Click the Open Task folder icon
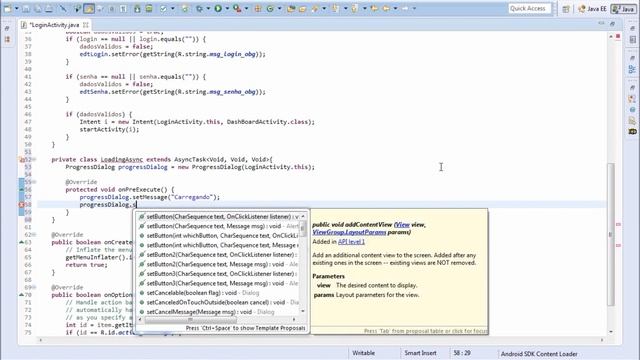 click(302, 9)
